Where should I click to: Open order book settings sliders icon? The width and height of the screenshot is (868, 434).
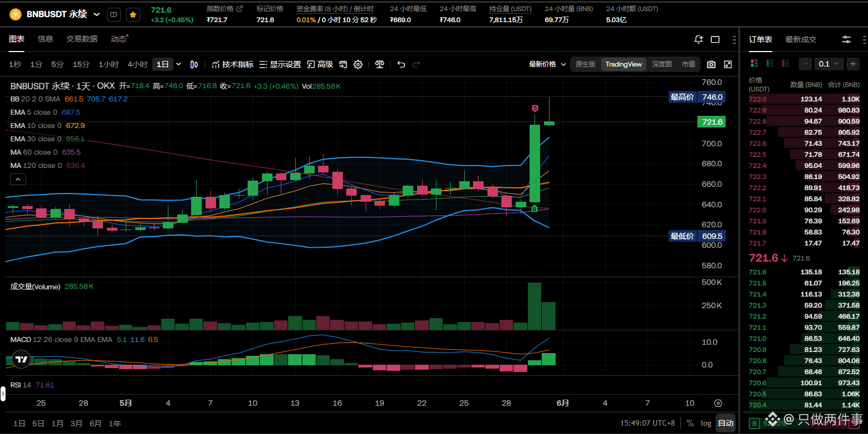click(846, 39)
